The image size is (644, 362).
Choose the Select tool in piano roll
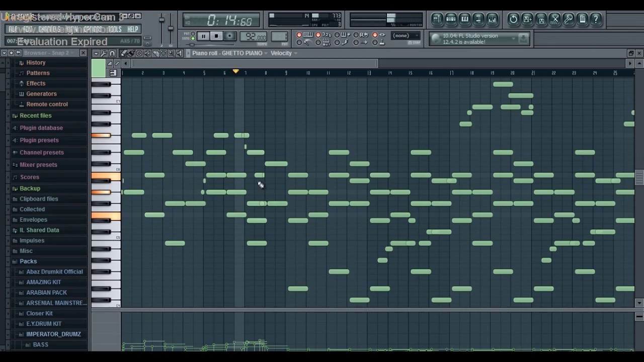click(163, 53)
